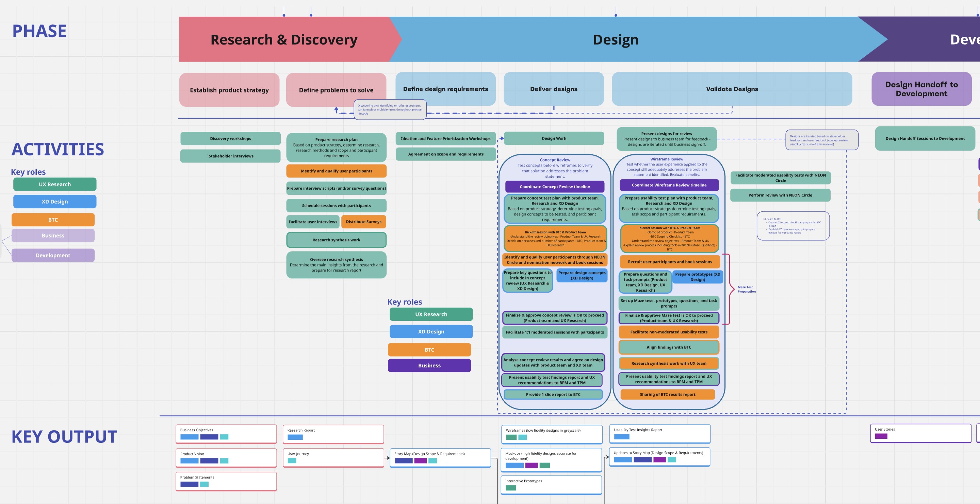The height and width of the screenshot is (504, 980).
Task: Select the Establish product strategy card
Action: [x=229, y=90]
